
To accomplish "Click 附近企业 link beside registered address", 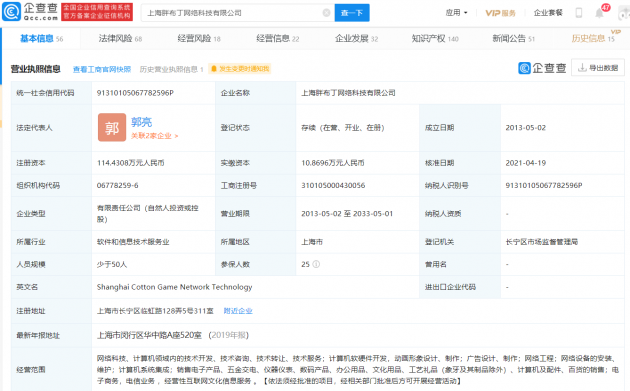I will tap(238, 311).
